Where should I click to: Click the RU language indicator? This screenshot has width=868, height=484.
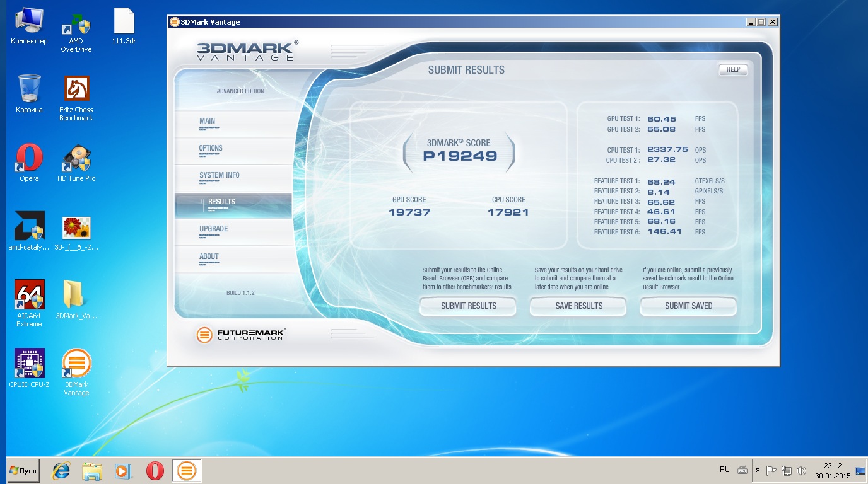coord(725,470)
